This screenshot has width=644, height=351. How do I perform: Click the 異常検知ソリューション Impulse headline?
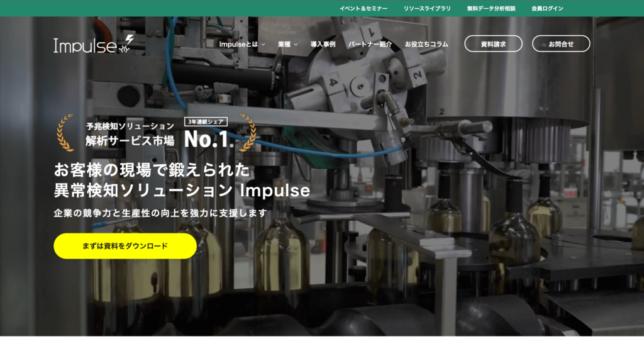coord(182,191)
